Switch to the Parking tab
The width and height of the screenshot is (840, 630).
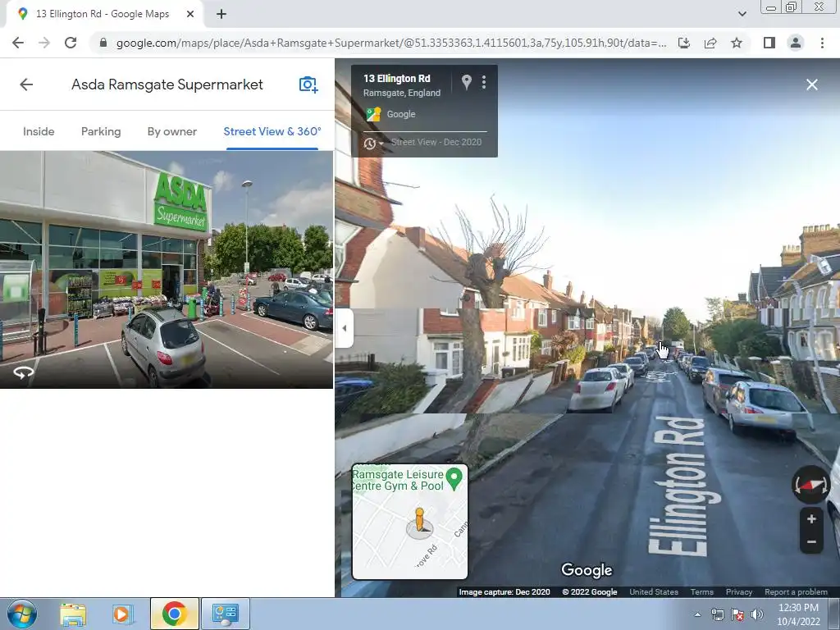coord(101,131)
